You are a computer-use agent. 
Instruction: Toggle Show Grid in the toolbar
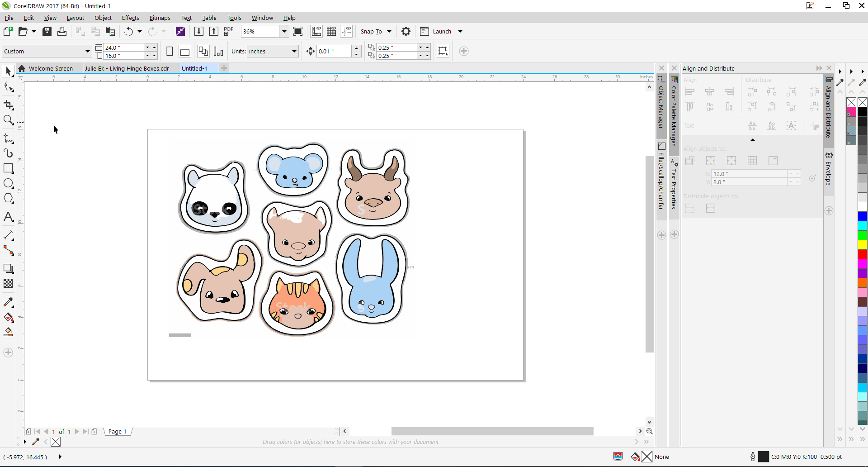point(331,31)
